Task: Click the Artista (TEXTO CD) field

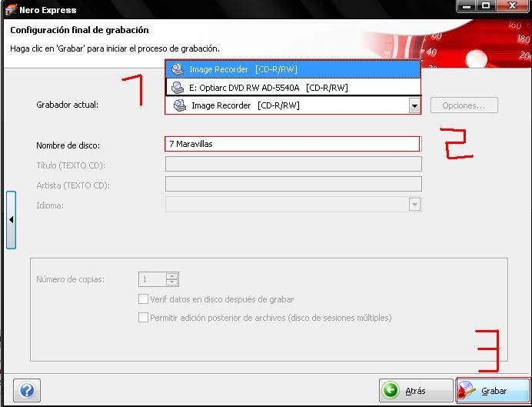Action: pos(294,184)
